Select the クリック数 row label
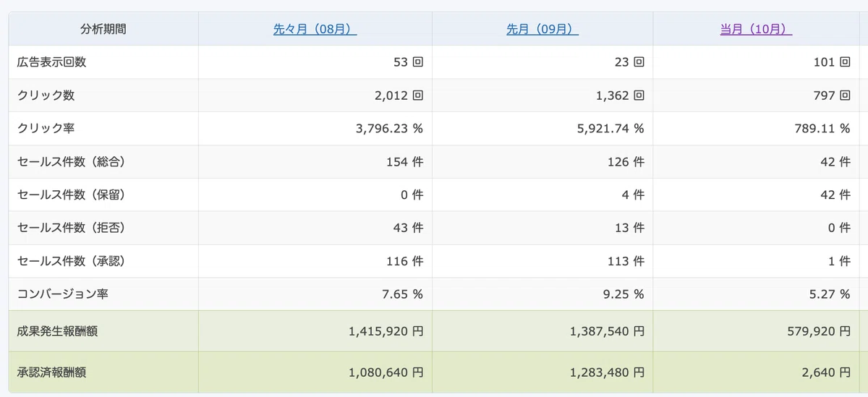The width and height of the screenshot is (868, 397). click(46, 95)
